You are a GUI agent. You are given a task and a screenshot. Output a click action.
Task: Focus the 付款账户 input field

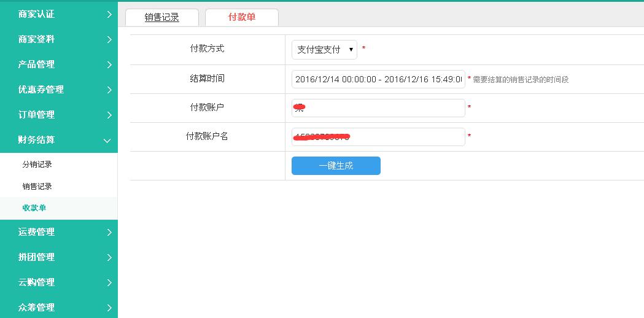(378, 108)
